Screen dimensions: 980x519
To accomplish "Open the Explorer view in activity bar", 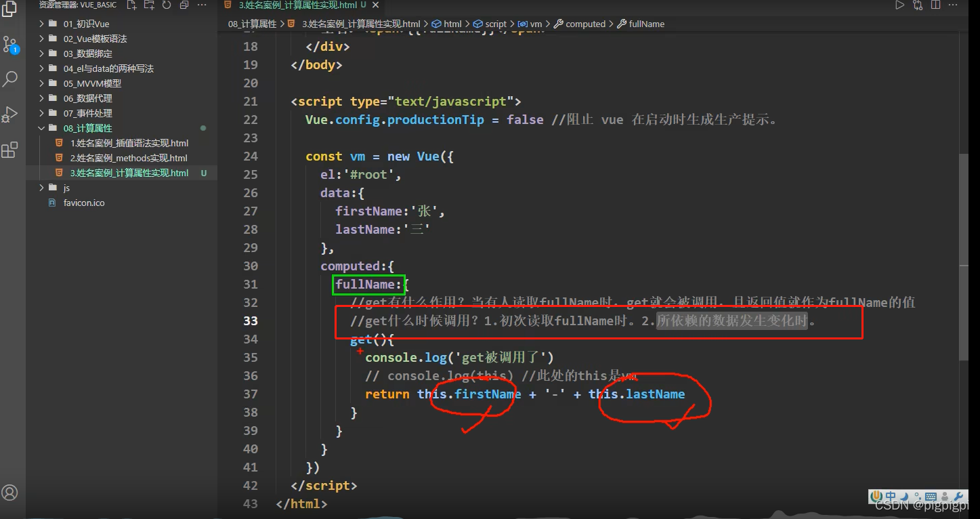I will click(9, 8).
